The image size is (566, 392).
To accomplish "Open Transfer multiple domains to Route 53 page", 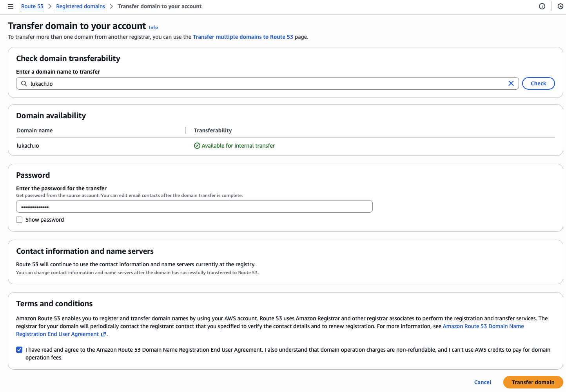I will [243, 37].
